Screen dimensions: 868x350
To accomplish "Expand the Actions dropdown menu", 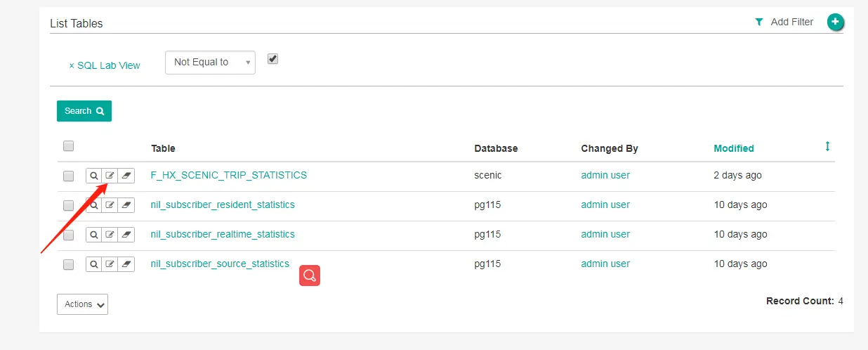I will 82,304.
